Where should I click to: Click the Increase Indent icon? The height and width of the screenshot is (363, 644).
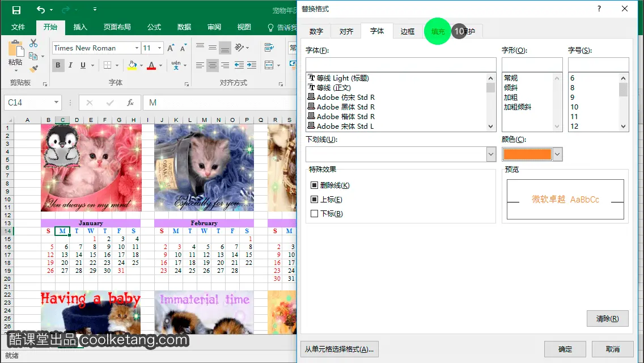252,65
